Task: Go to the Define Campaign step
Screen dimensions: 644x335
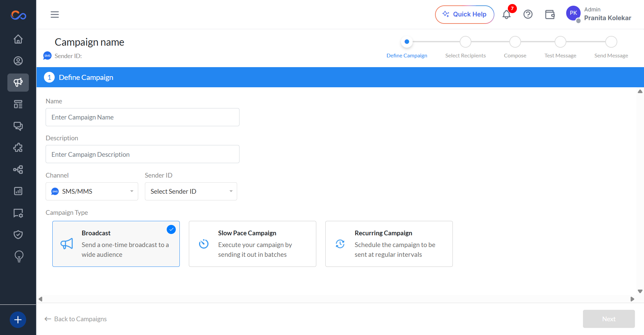Action: pos(407,47)
